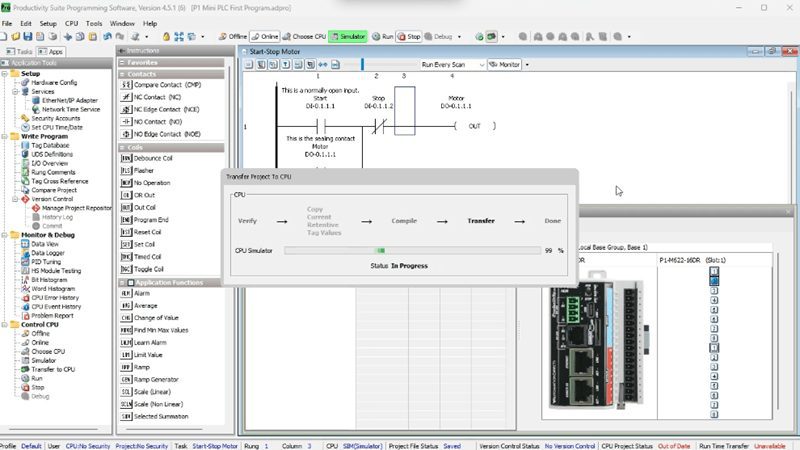Select OR Out instruction icon
Viewport: 800px width, 450px height.
[126, 195]
